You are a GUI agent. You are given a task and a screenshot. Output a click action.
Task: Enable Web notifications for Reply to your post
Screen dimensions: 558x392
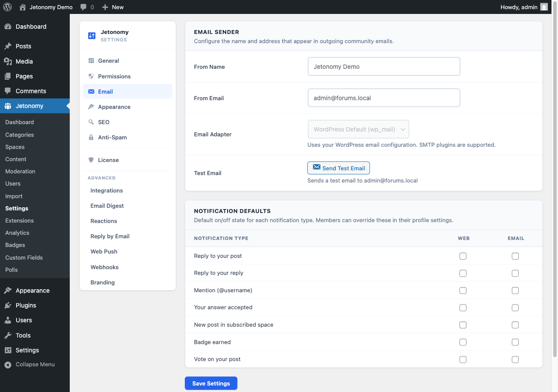(463, 256)
